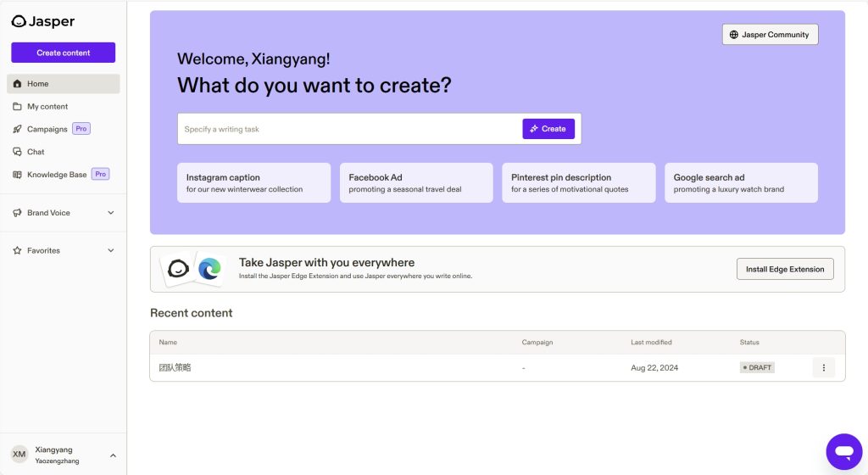This screenshot has width=868, height=475.
Task: Click the Jasper logo in sidebar
Action: 43,21
